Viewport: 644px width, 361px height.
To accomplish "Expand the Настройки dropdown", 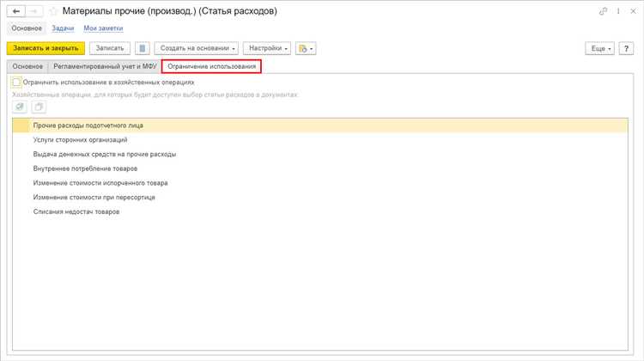I will click(x=267, y=48).
